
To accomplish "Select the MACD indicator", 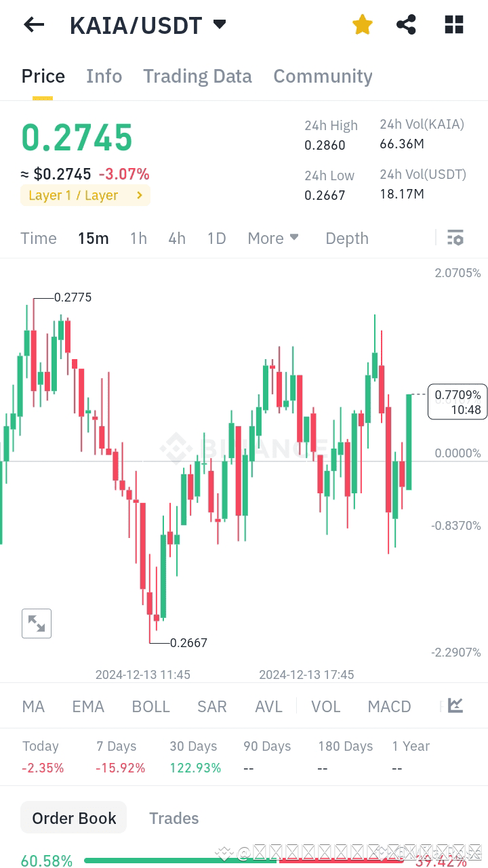I will [389, 706].
